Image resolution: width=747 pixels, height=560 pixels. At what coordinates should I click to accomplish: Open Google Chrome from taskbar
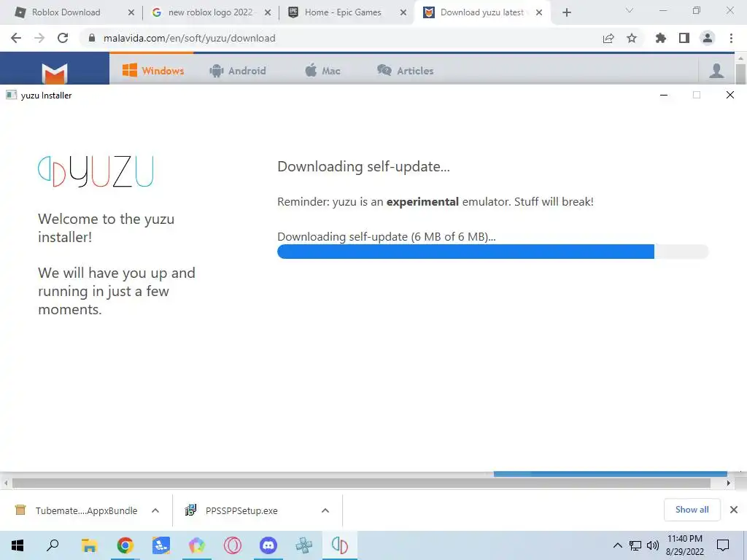click(125, 545)
